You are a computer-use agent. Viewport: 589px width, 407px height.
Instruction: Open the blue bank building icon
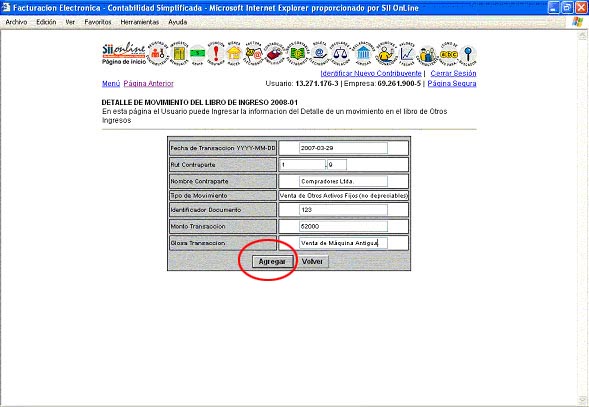click(x=363, y=54)
